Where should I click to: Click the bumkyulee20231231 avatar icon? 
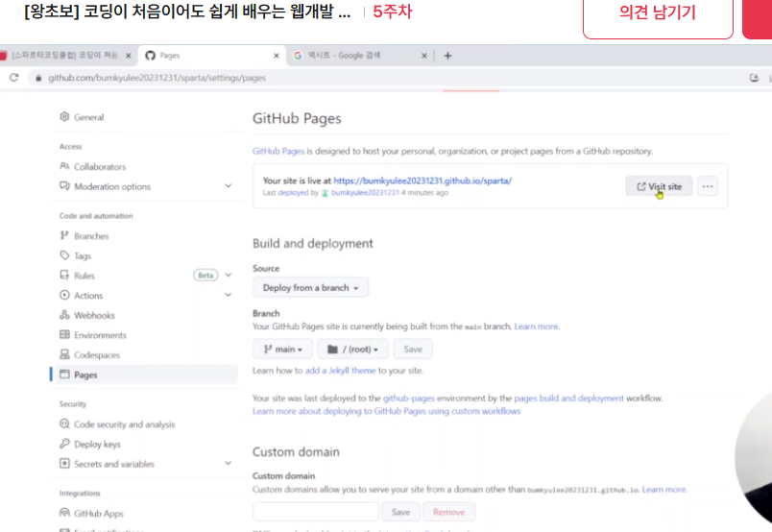[x=325, y=193]
